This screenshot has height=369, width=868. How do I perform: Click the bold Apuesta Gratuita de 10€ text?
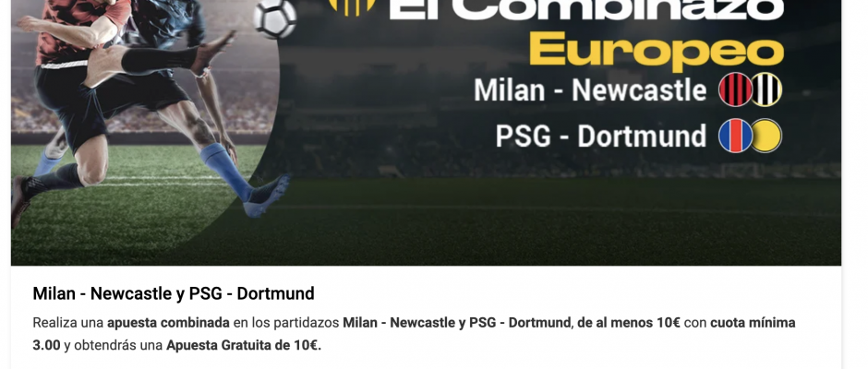pos(244,346)
